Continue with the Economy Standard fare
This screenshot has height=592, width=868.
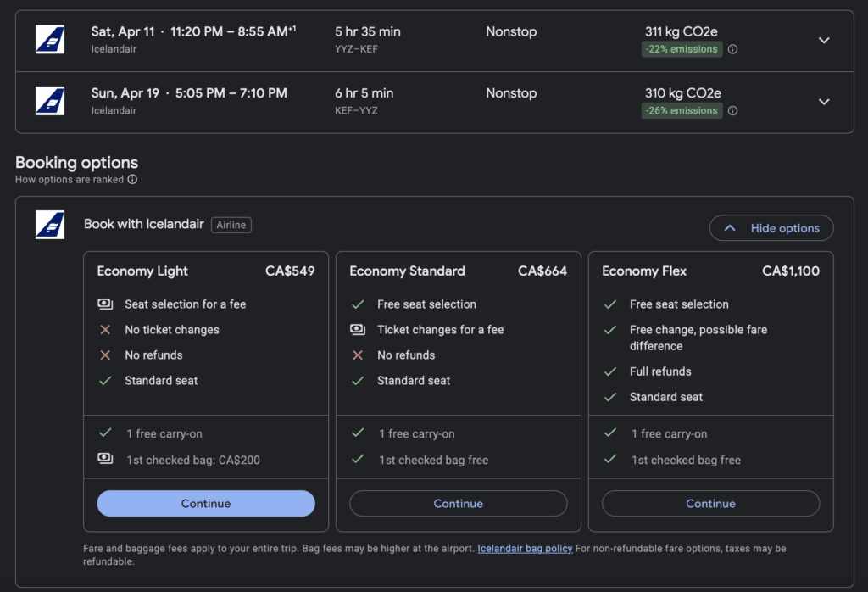pos(458,504)
